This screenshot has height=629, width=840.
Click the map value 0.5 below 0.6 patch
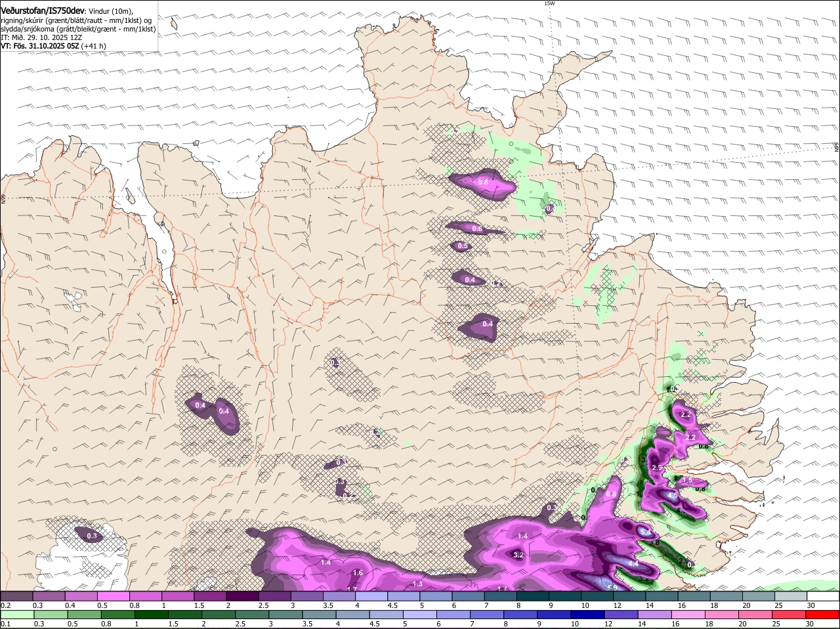tap(462, 246)
